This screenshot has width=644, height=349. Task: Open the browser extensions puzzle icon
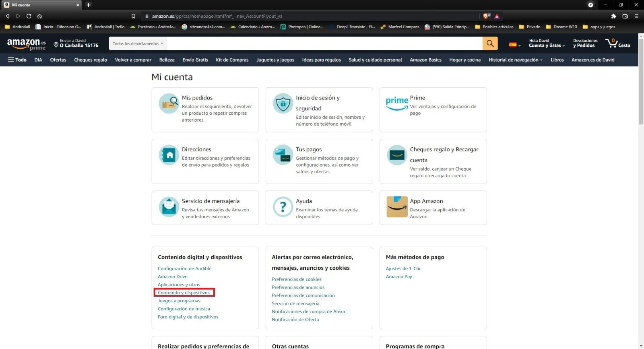613,16
